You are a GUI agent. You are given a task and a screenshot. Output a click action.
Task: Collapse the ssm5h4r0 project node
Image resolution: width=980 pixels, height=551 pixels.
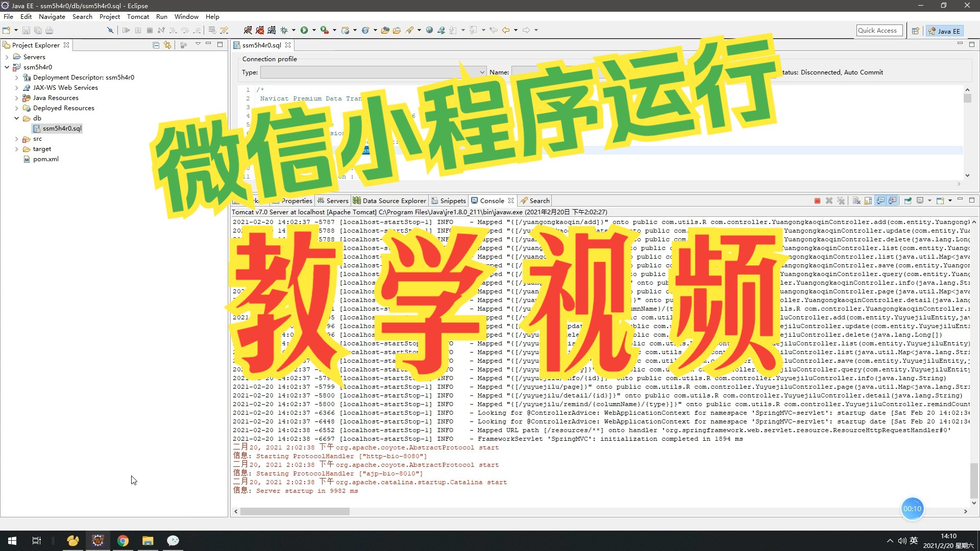click(x=6, y=67)
